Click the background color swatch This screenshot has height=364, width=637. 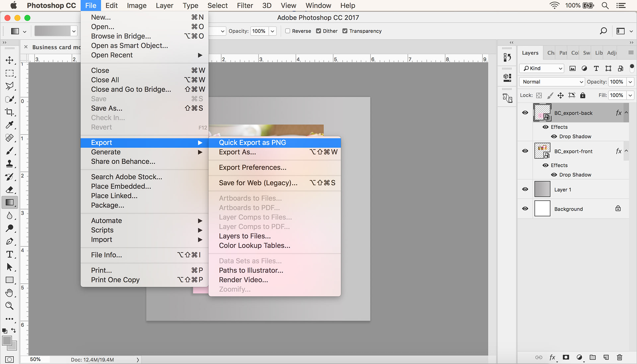tap(14, 347)
